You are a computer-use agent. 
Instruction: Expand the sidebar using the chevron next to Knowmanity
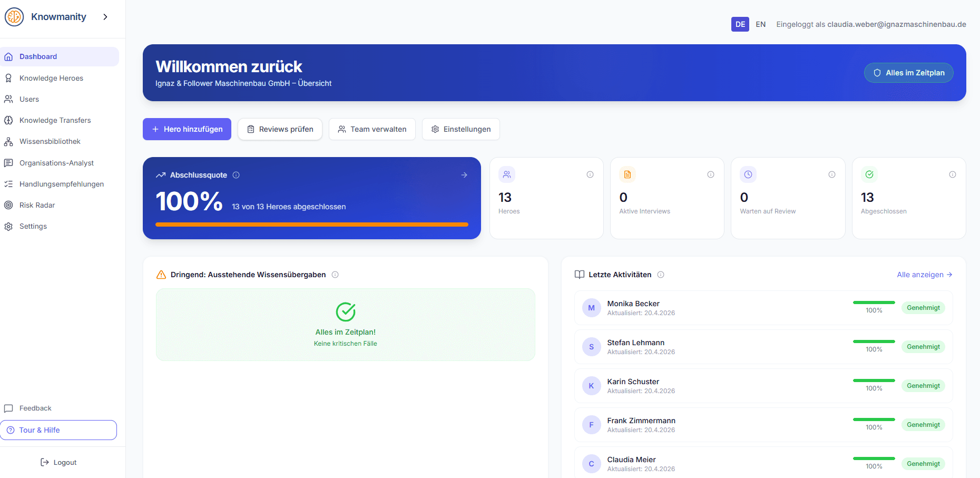pos(105,17)
